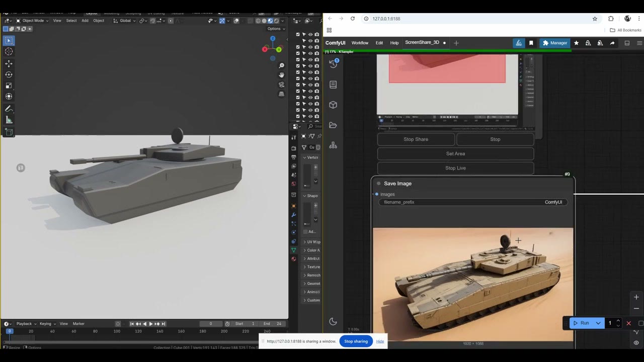
Task: Toggle viewport overlays button in Blender header
Action: (236, 21)
